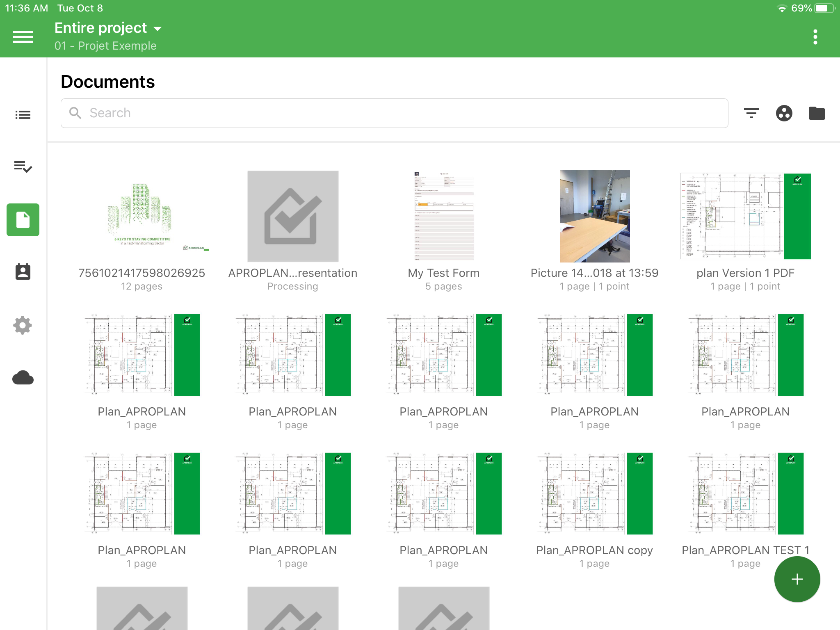Click the magnifier icon in search bar
Screen dimensions: 840x630
pyautogui.click(x=75, y=113)
